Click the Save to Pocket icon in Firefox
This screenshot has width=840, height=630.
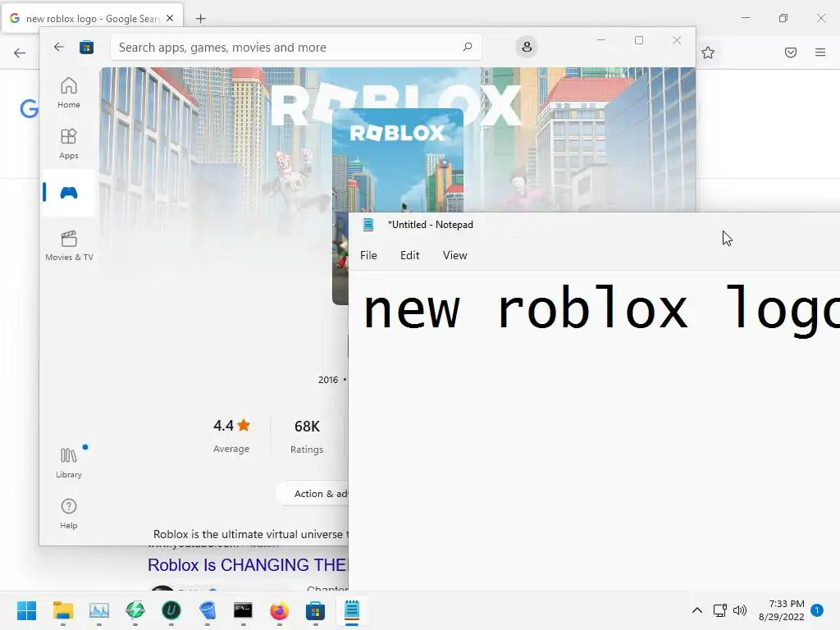pos(790,52)
